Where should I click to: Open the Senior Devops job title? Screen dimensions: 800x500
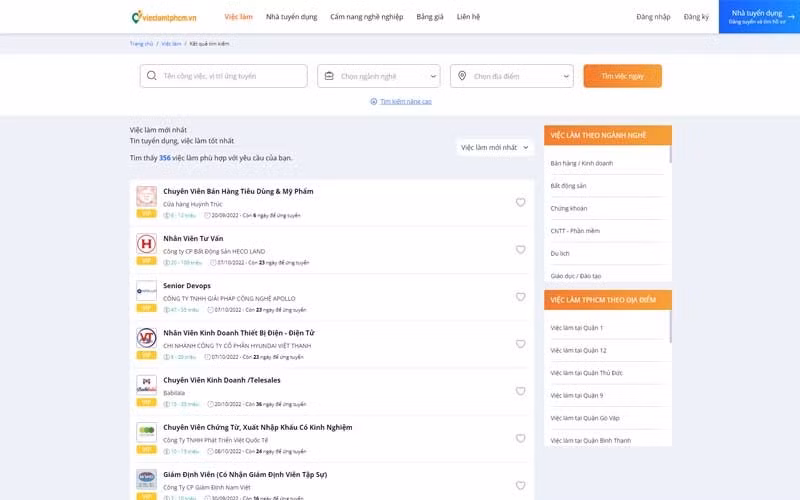tap(187, 286)
